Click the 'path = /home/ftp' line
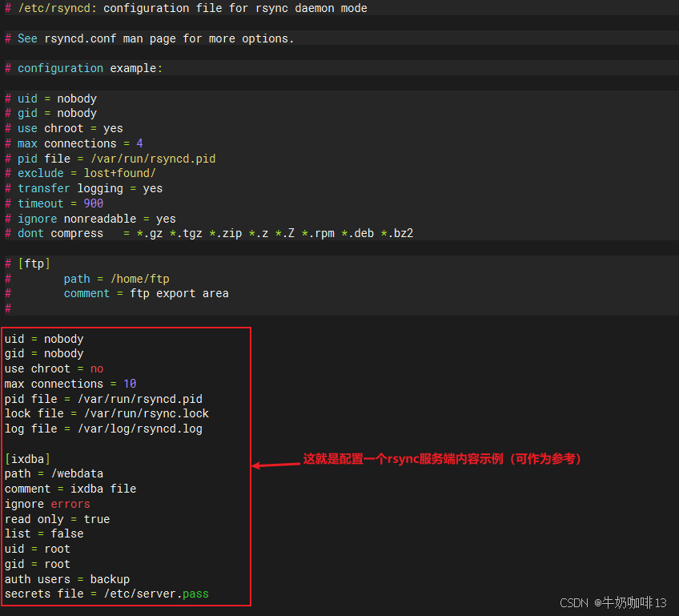Viewport: 679px width, 616px height. 116,279
